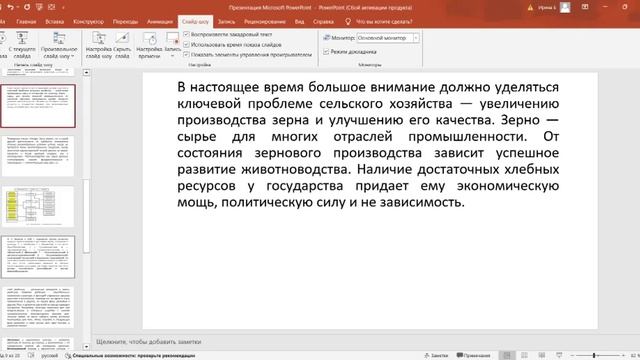This screenshot has height=360, width=640.
Task: Start Slide Show from status bar icon
Action: pos(559,356)
